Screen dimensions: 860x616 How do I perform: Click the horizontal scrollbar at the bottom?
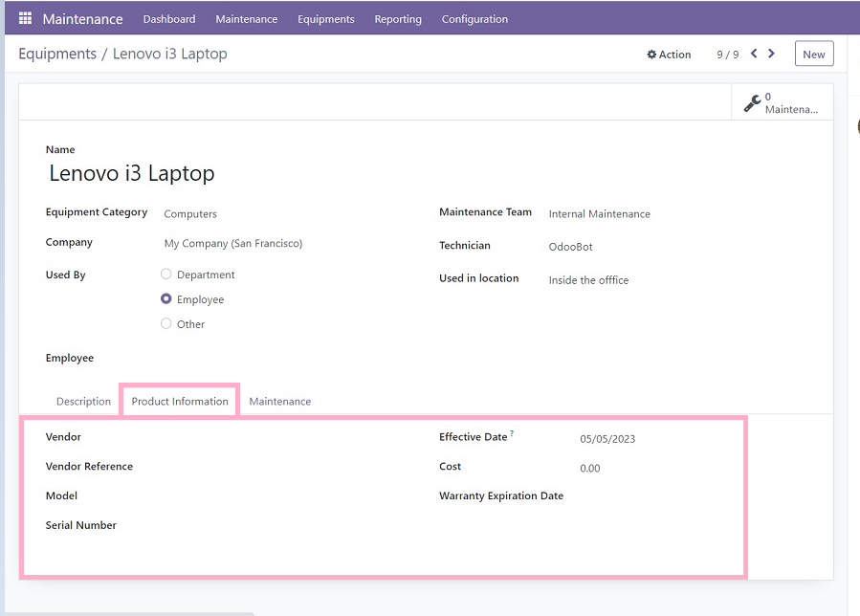[x=129, y=614]
